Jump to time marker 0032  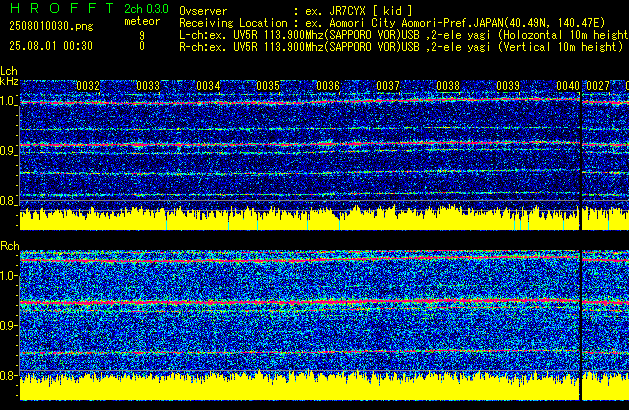[x=88, y=86]
